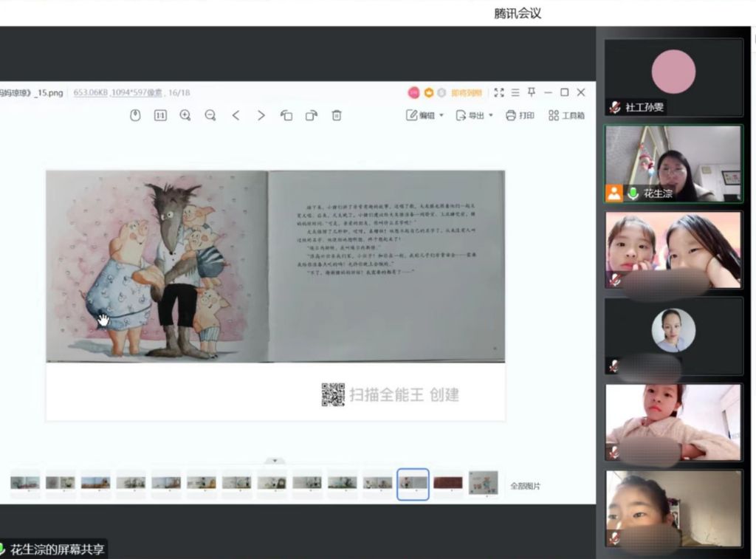This screenshot has height=559, width=756.
Task: Rotate the image counterclockwise
Action: [286, 115]
